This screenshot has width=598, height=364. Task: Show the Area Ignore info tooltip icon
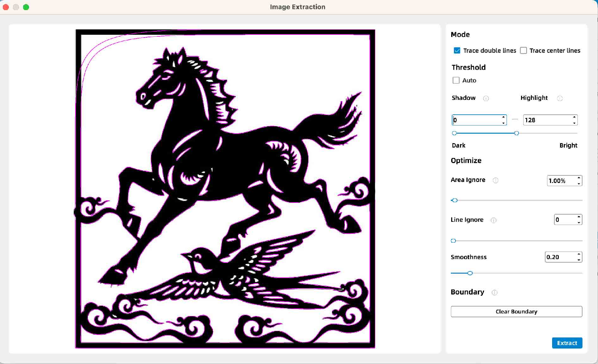495,180
